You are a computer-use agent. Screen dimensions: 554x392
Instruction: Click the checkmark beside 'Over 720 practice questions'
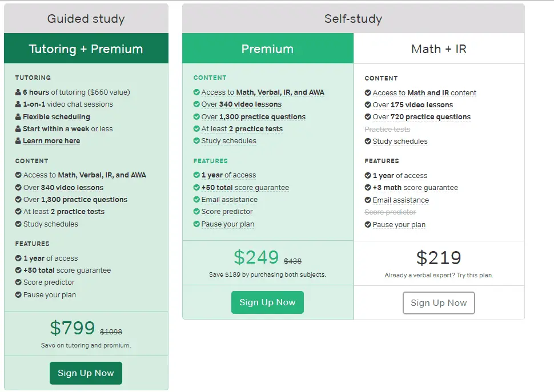[x=369, y=117]
